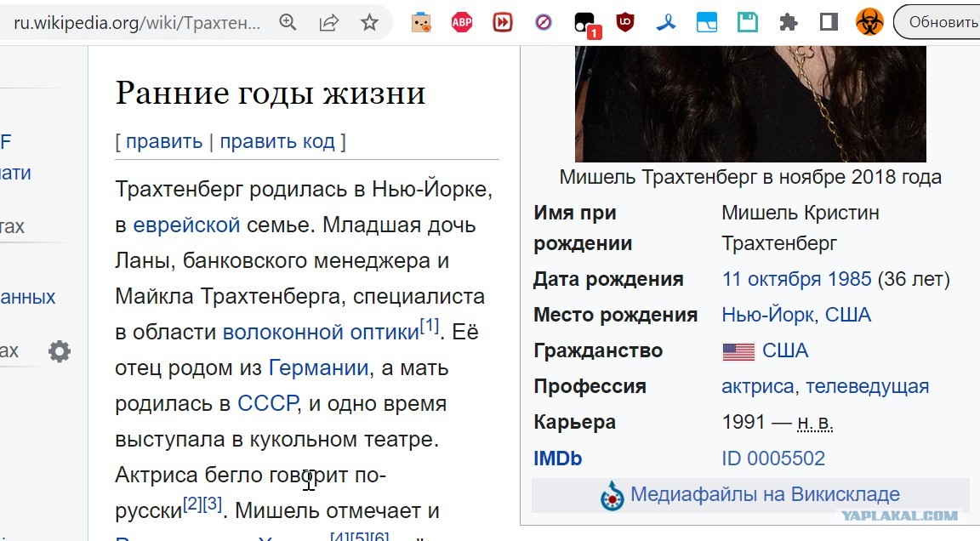980x541 pixels.
Task: Open footnote reference [2]
Action: pos(192,504)
